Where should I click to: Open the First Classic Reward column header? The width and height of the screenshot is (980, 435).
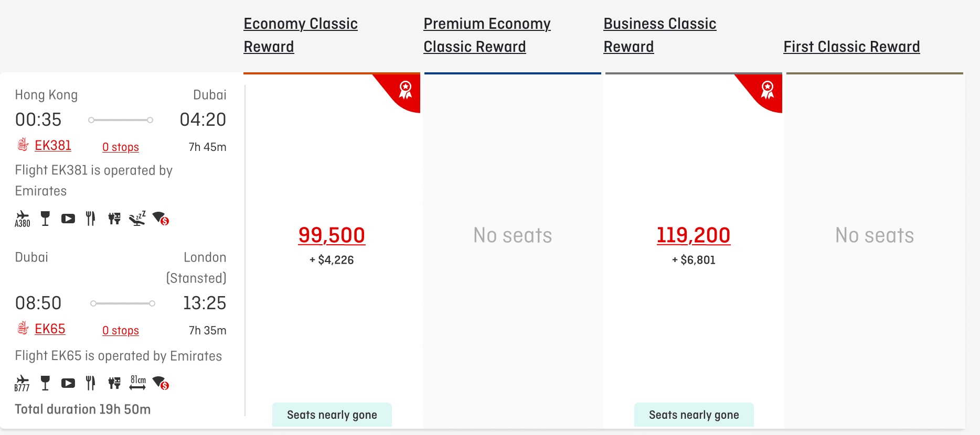[851, 47]
